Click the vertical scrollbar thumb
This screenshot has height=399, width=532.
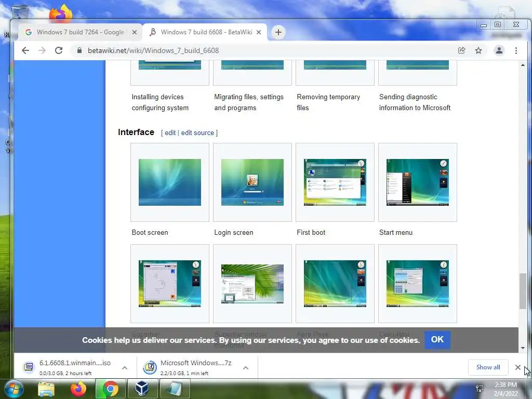[x=523, y=291]
